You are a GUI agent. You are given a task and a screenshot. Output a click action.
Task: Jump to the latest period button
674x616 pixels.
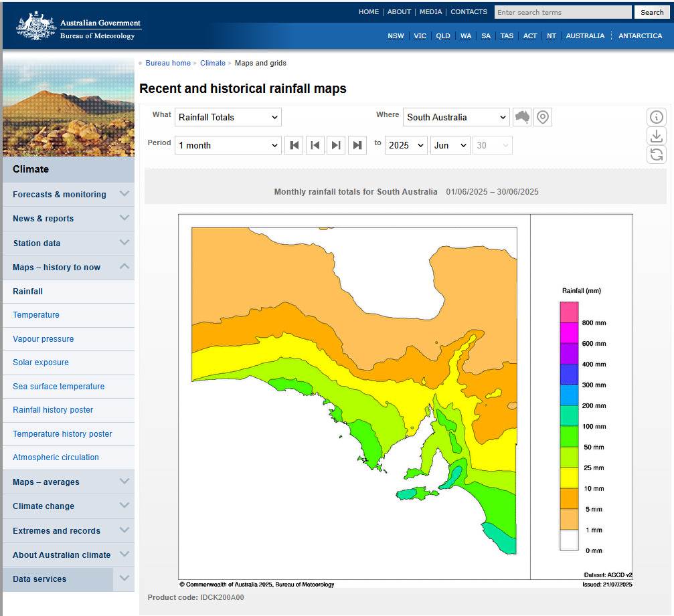pos(357,145)
